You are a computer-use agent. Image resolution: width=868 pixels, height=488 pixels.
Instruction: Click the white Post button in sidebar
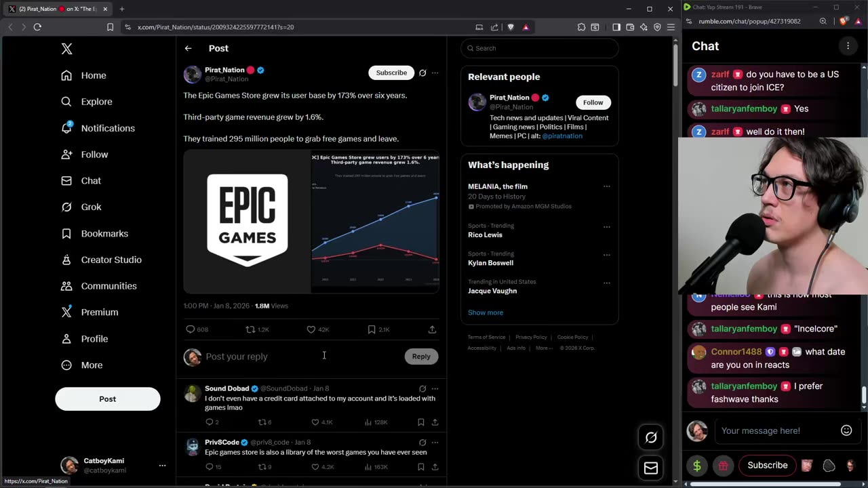click(108, 399)
